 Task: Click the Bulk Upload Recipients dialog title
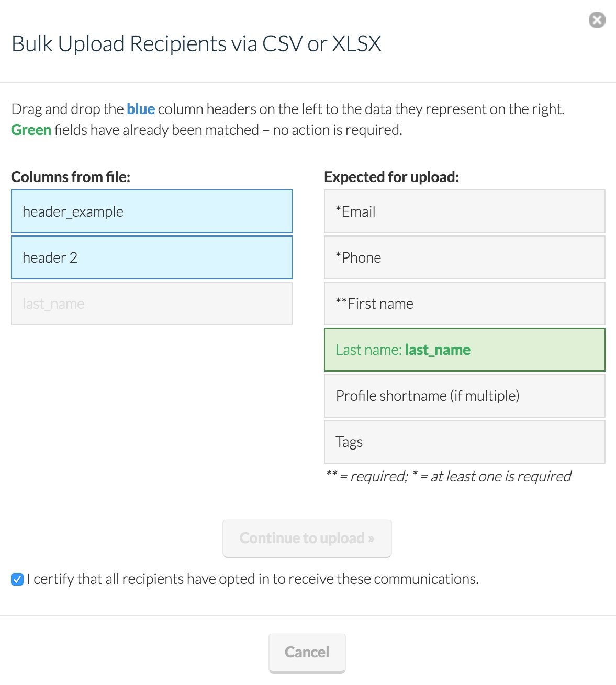coord(196,44)
